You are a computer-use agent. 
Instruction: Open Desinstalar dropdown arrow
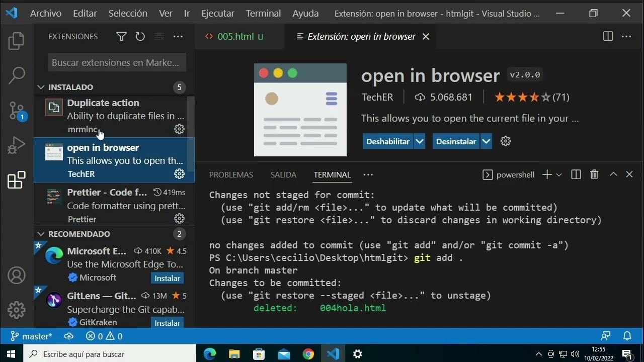[486, 141]
